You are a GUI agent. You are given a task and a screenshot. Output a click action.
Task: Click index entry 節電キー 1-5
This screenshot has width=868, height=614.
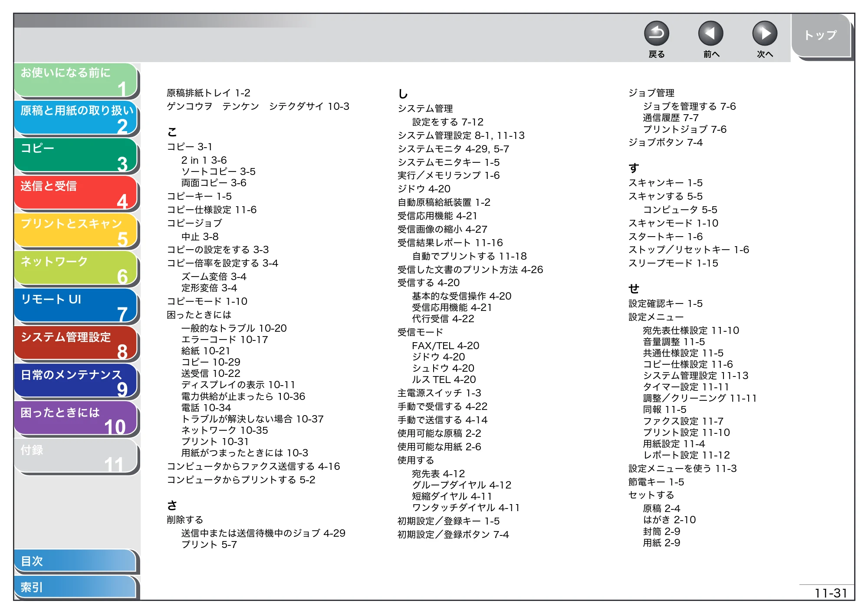click(x=656, y=482)
